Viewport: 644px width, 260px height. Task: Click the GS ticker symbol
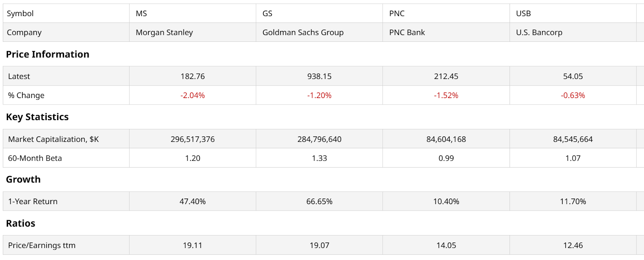(267, 14)
